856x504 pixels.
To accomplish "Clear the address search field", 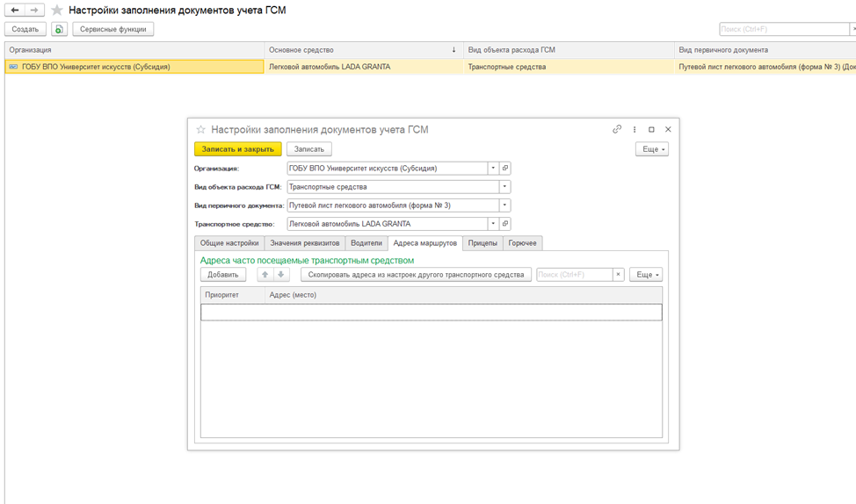I will click(x=618, y=274).
